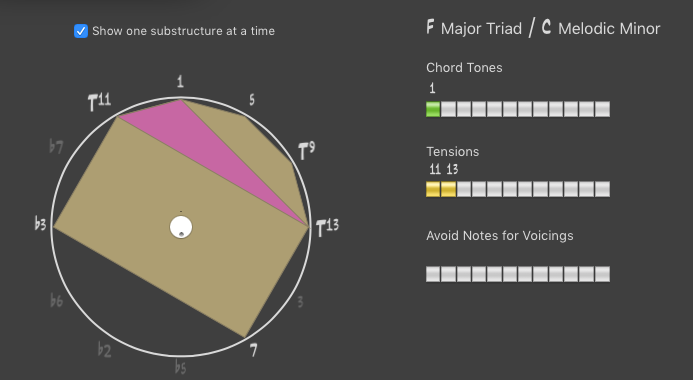
Task: Click the 5 note label on the circle
Action: (x=251, y=100)
